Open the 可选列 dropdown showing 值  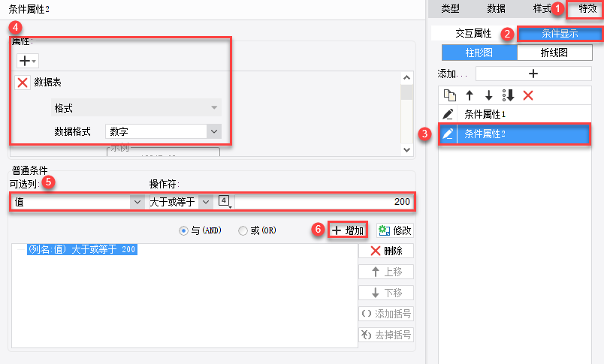(x=77, y=202)
